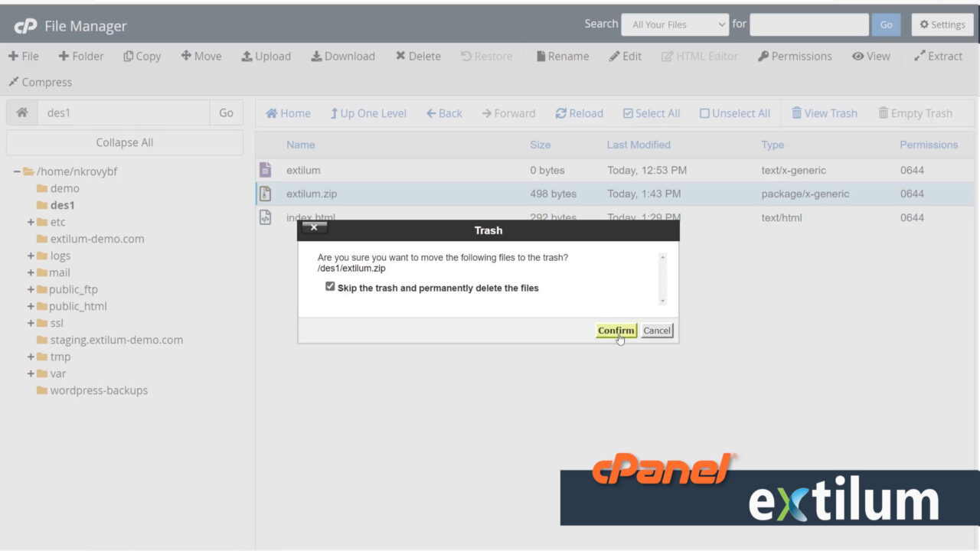Collapse All folders in the sidebar
The height and width of the screenshot is (551, 980).
[x=124, y=142]
